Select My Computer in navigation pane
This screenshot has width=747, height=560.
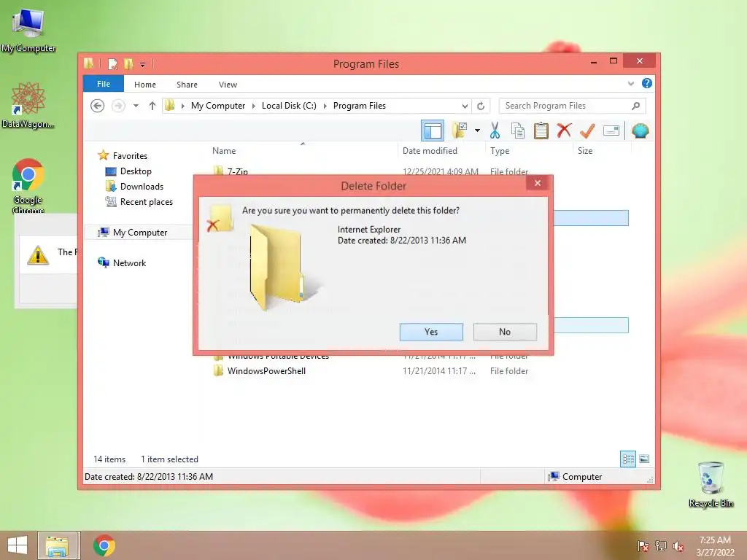click(139, 233)
